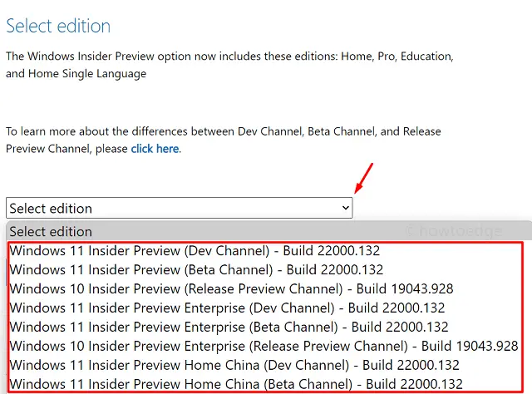Follow the 'click here' link

155,149
